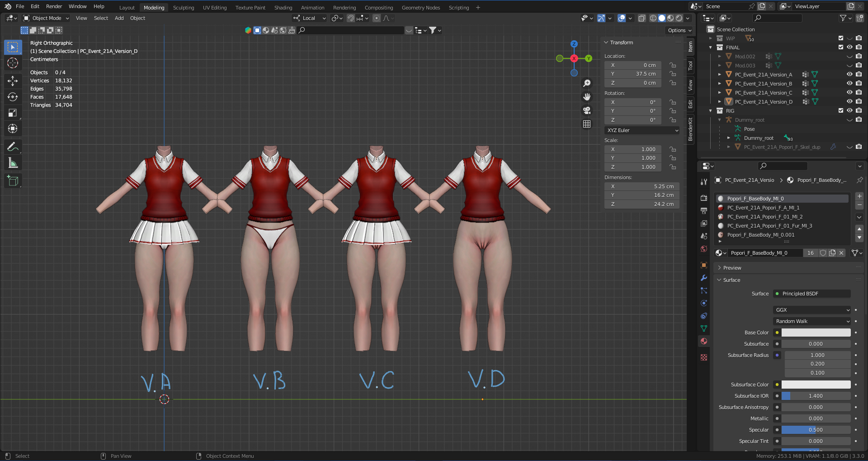Toggle snapping with the magnet icon
This screenshot has width=868, height=461.
351,18
